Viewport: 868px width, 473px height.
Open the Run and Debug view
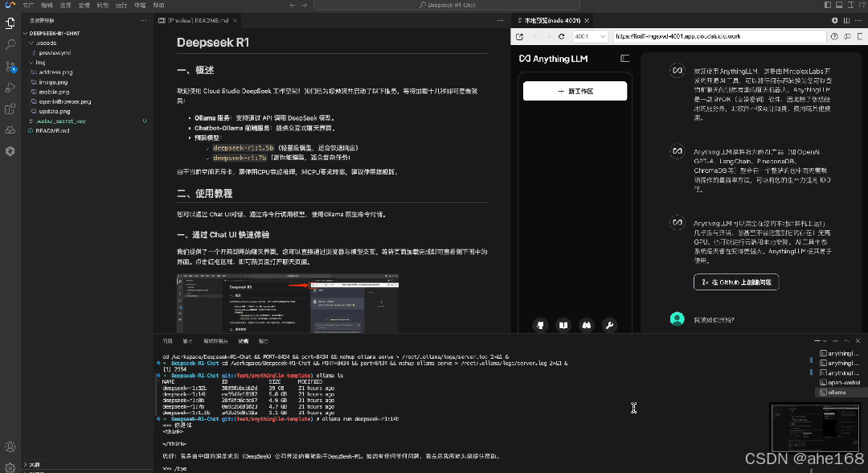click(x=10, y=88)
